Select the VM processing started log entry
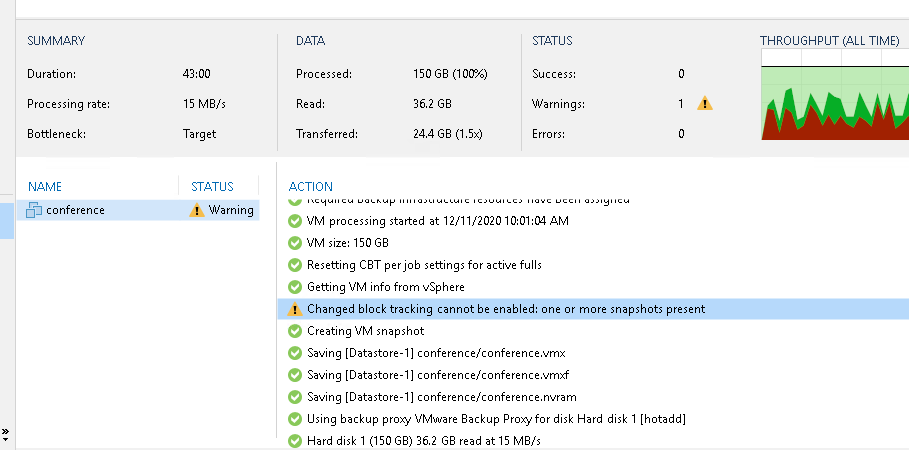This screenshot has height=450, width=909. click(437, 221)
